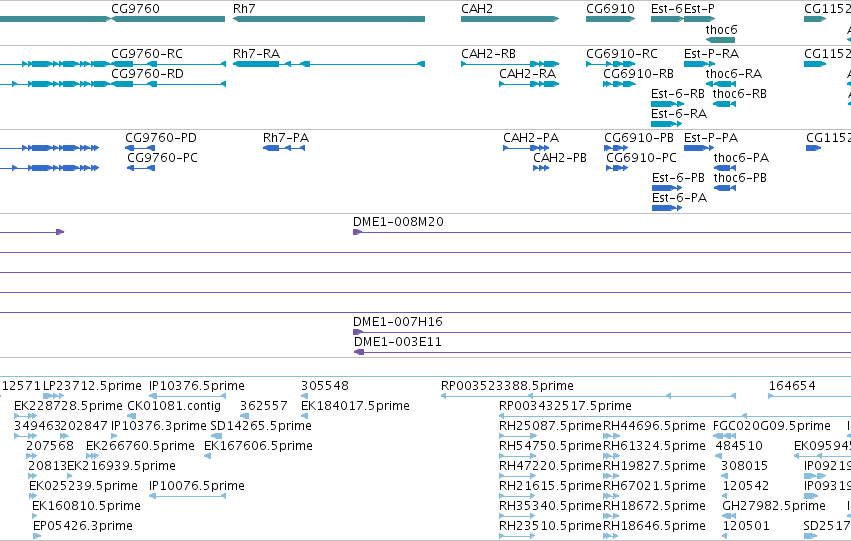This screenshot has height=541, width=851.
Task: Open transcript CG9760-RC label
Action: coord(147,54)
